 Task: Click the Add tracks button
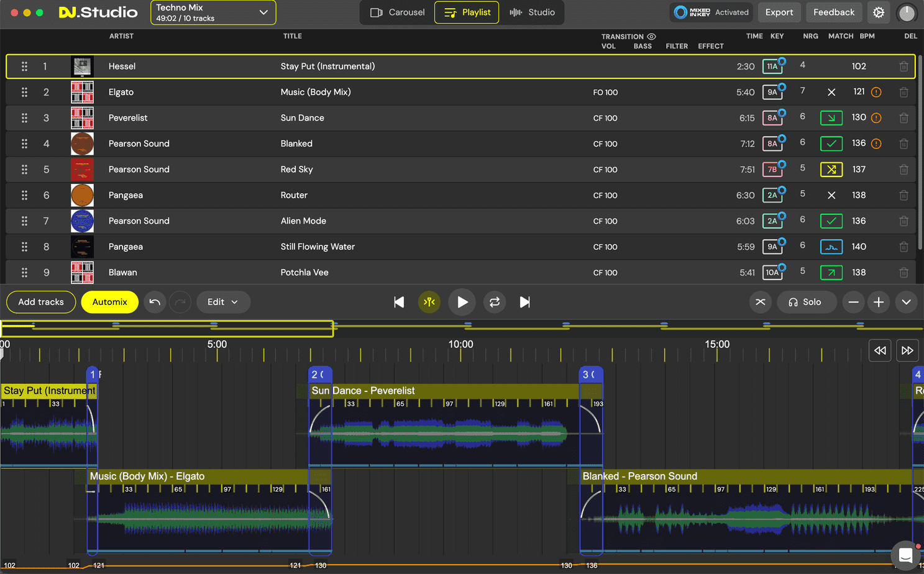point(40,302)
